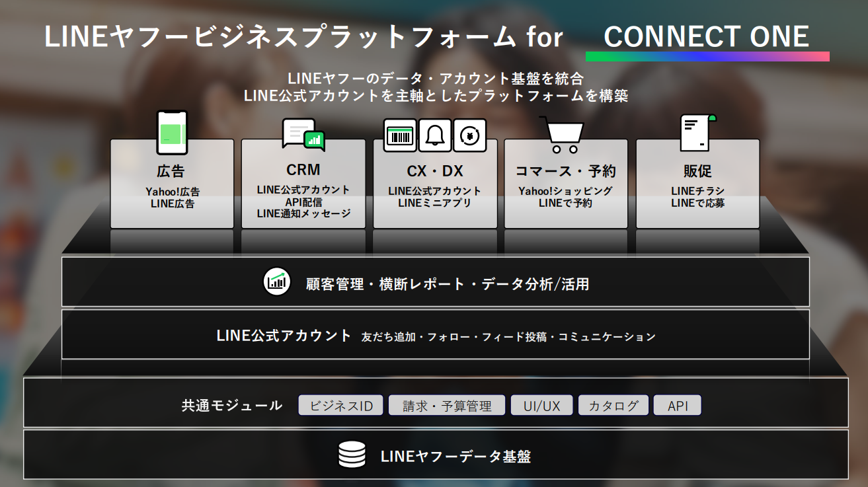The width and height of the screenshot is (868, 487).
Task: Click the 顧客管理・横断レポート・データ分析/活用 label
Action: (x=448, y=284)
